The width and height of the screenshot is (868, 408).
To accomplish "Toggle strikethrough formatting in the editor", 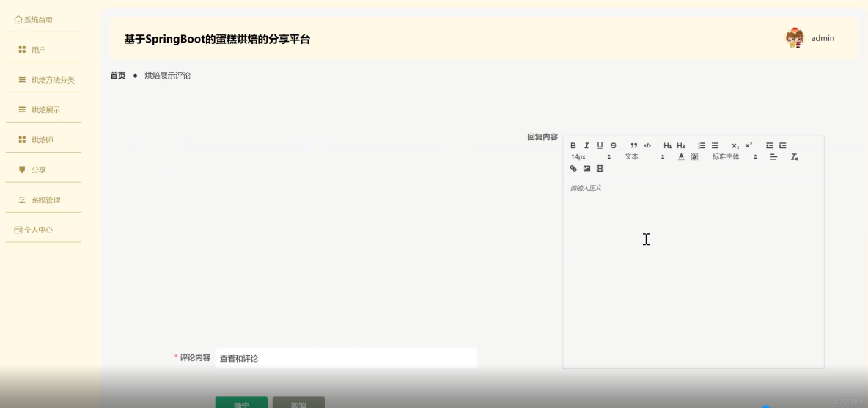I will click(x=614, y=146).
